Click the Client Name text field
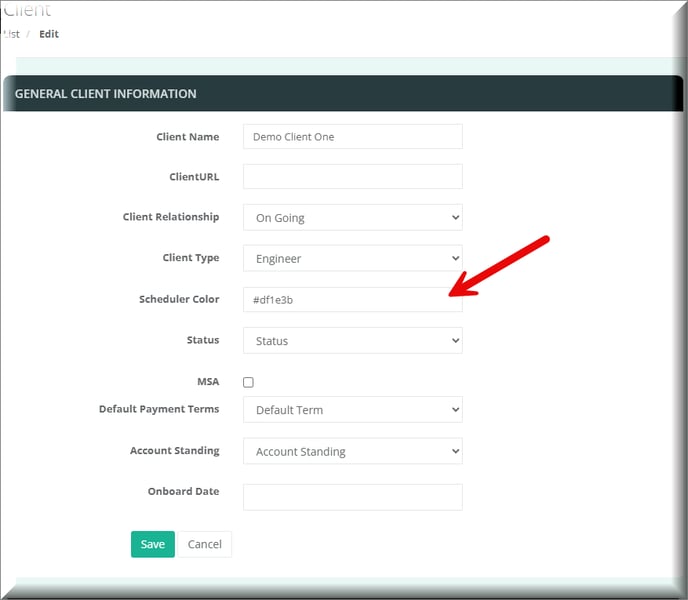 (352, 137)
